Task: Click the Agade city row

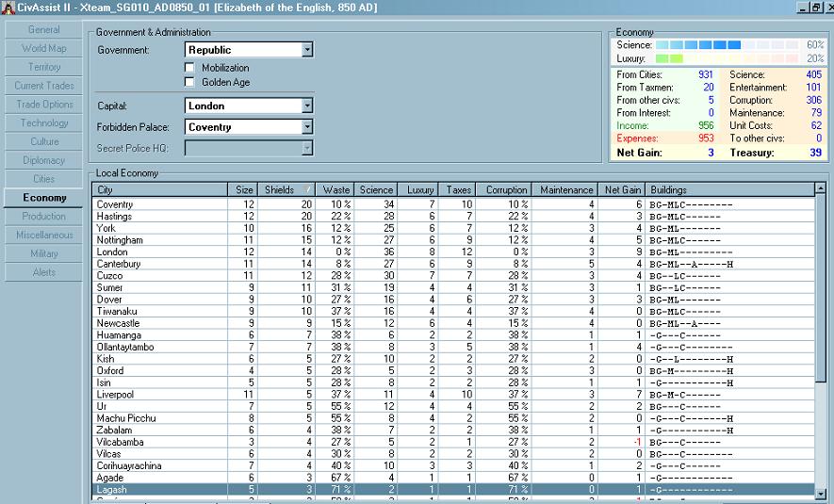Action: [x=453, y=478]
